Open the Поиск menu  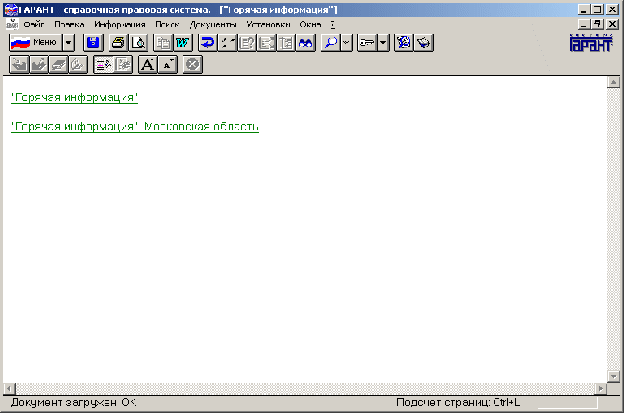click(x=167, y=25)
